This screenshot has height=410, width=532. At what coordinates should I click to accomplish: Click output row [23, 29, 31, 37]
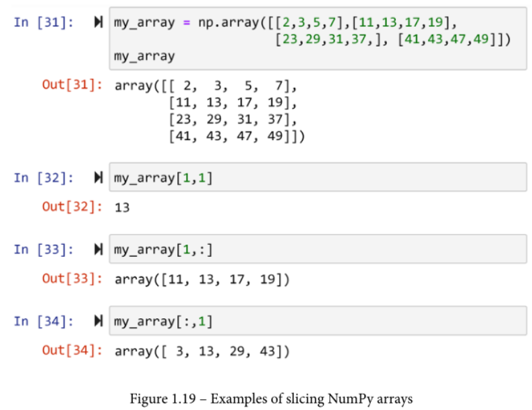tap(233, 119)
